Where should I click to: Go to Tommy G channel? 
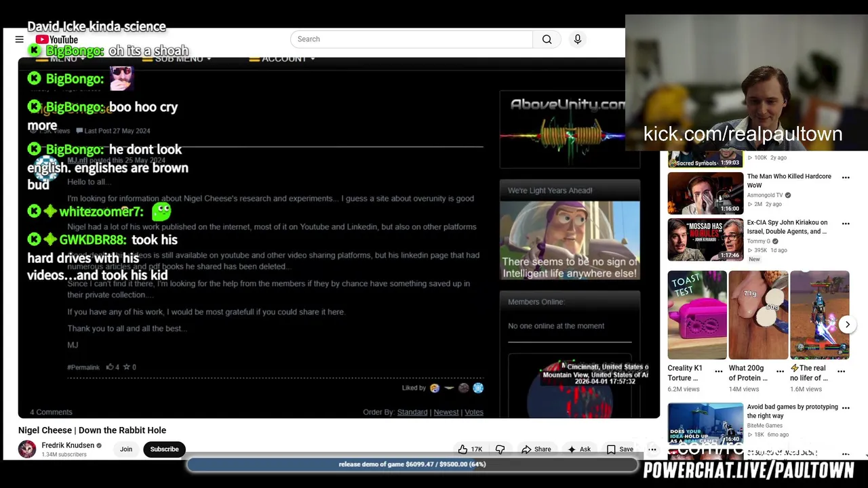pyautogui.click(x=758, y=241)
